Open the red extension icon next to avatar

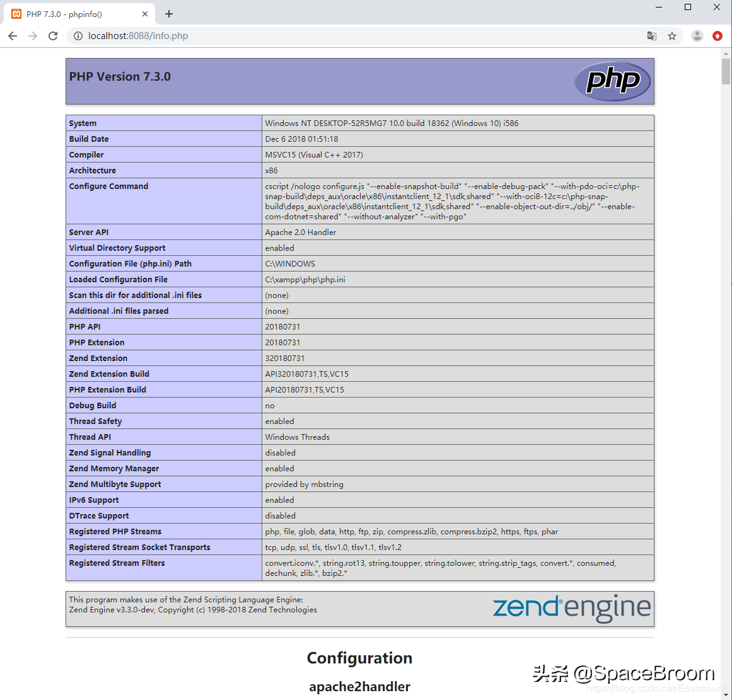(717, 36)
